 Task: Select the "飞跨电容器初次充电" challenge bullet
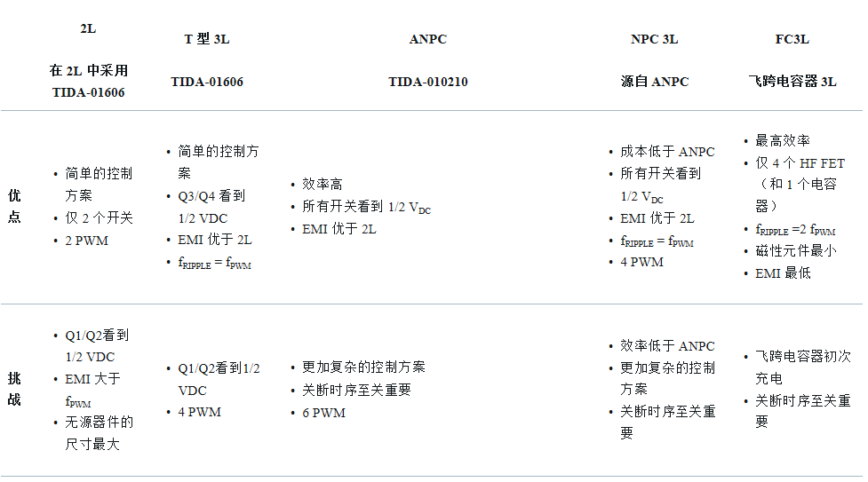click(x=802, y=367)
